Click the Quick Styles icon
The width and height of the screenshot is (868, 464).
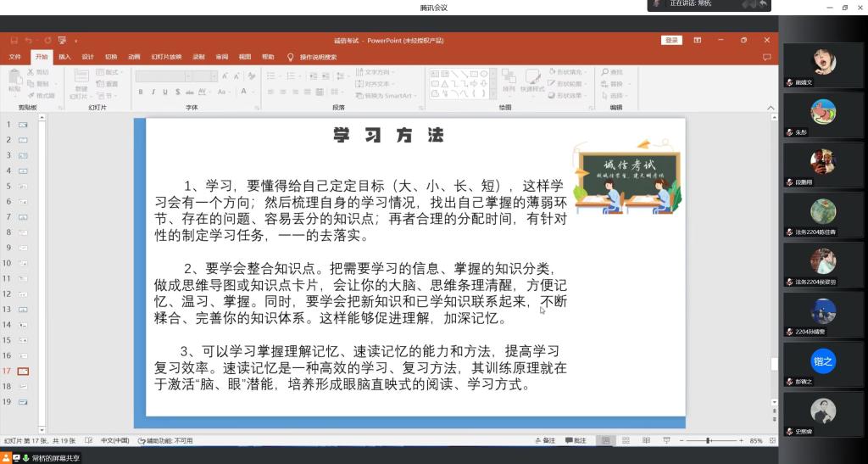coord(532,79)
